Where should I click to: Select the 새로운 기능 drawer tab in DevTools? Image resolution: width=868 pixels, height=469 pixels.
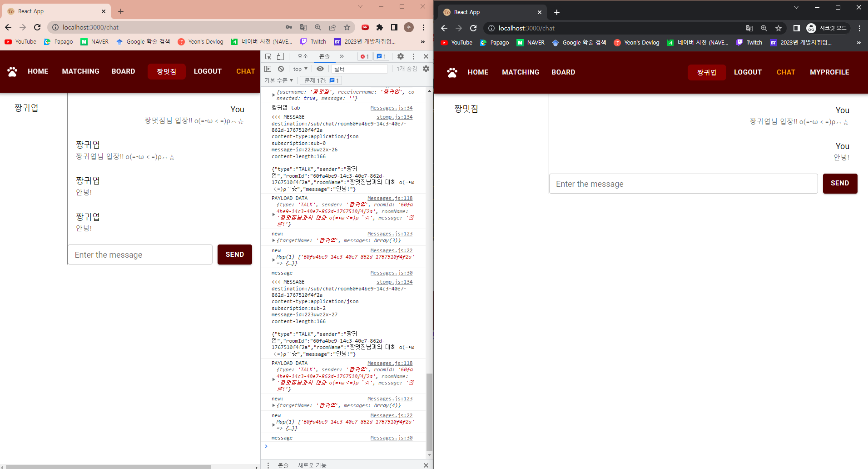click(x=312, y=465)
